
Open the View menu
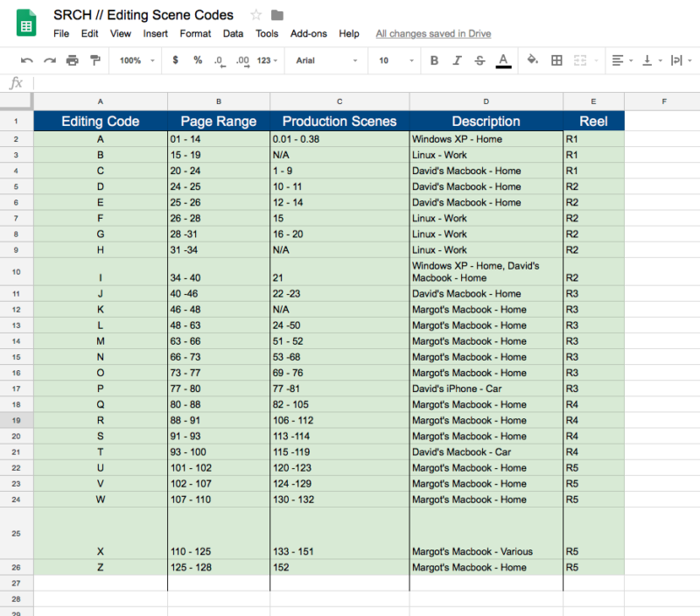point(121,33)
